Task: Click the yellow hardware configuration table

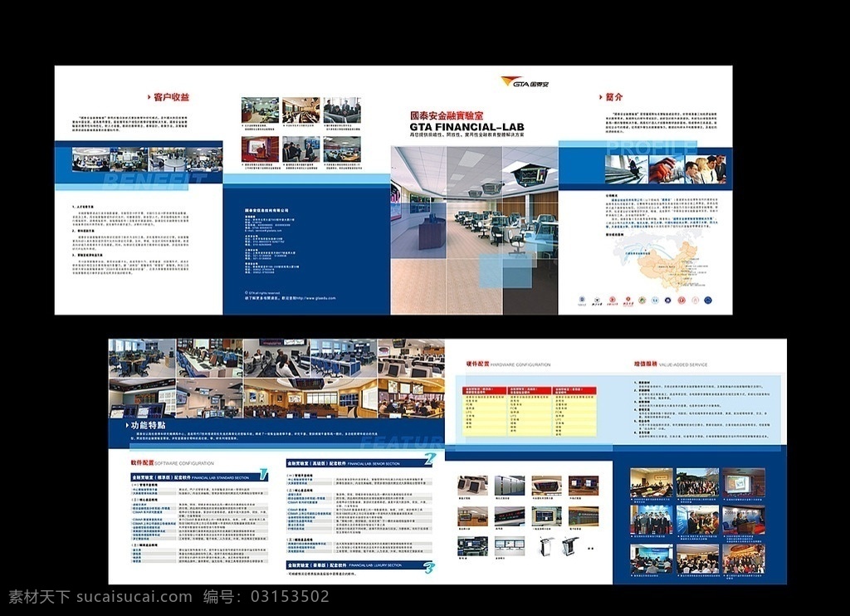Action: coord(529,411)
